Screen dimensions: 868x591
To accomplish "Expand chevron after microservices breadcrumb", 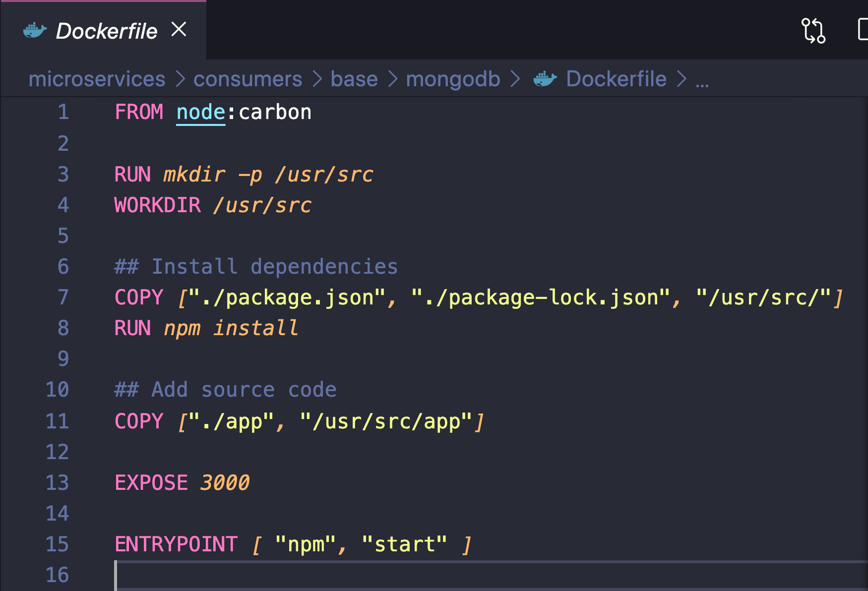I will click(x=180, y=79).
